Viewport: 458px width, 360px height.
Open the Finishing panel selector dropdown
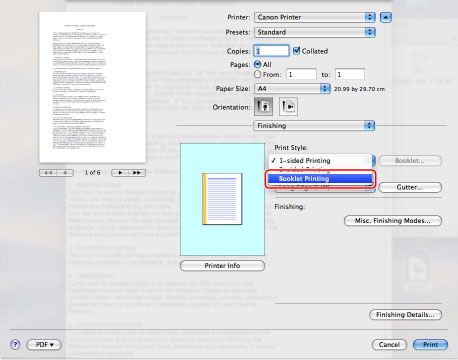314,126
